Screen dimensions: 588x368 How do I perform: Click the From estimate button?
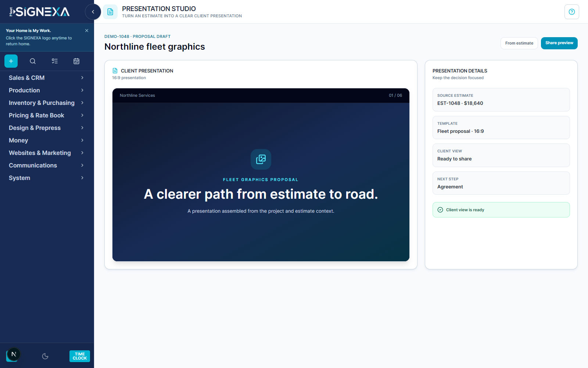(x=519, y=43)
